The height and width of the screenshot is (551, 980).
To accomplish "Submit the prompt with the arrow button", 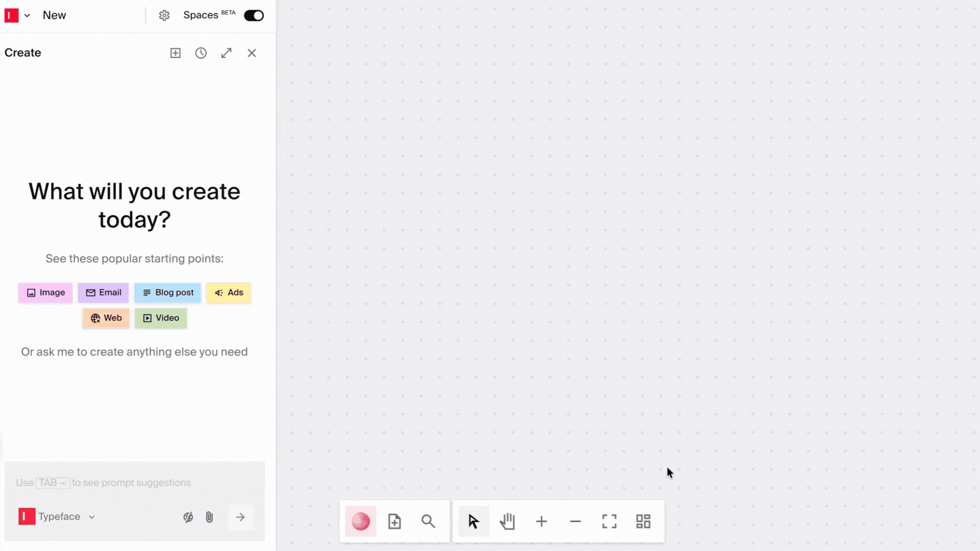I will (x=240, y=517).
